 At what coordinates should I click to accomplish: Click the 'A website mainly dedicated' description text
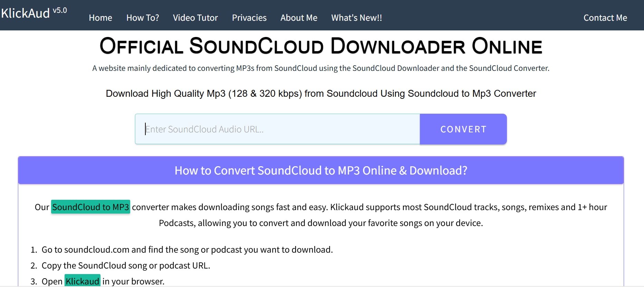coord(321,68)
